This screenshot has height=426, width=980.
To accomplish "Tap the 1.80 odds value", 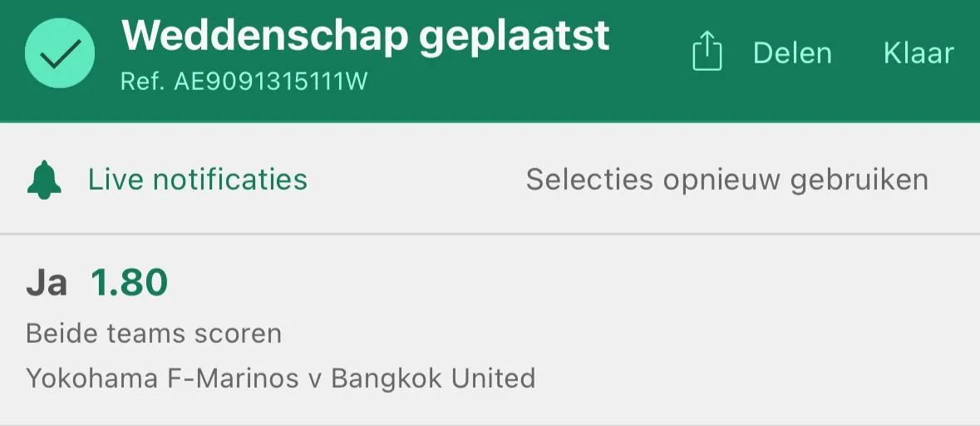I will [x=130, y=283].
